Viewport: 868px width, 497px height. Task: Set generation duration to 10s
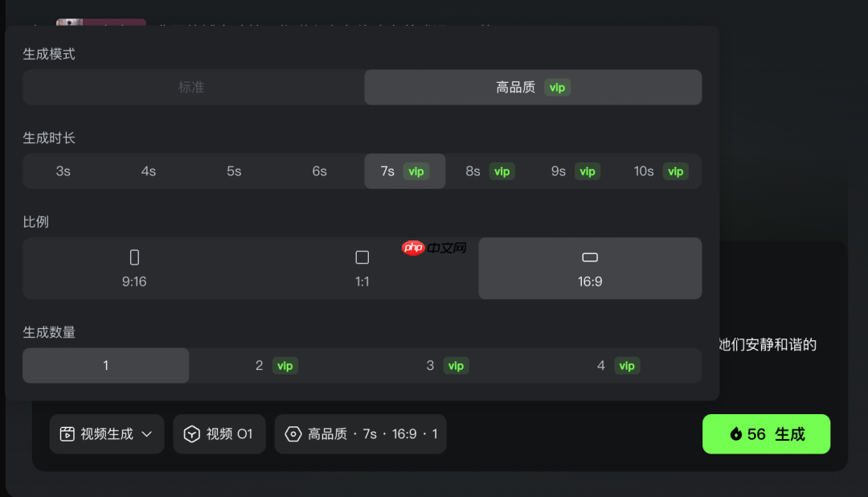click(x=659, y=170)
